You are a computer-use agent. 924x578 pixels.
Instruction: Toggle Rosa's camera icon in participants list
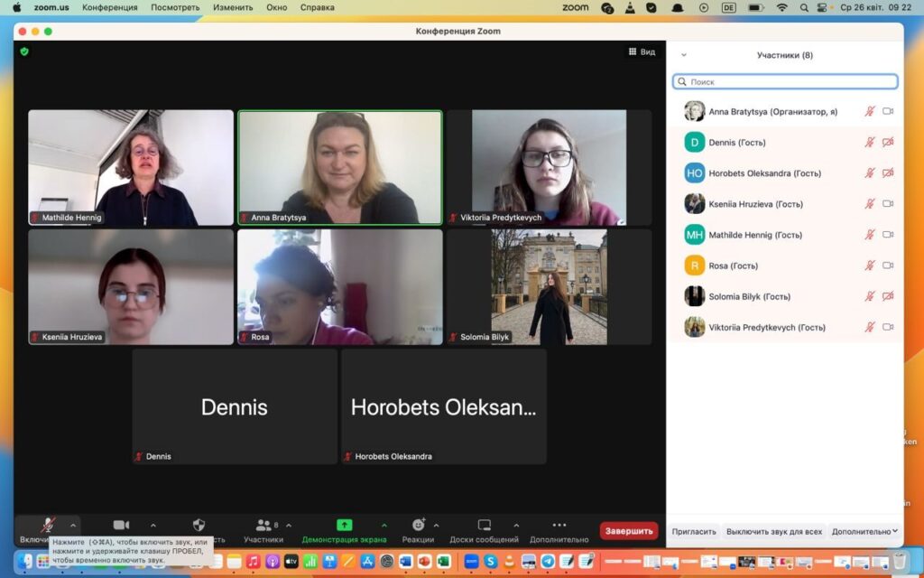coord(888,266)
